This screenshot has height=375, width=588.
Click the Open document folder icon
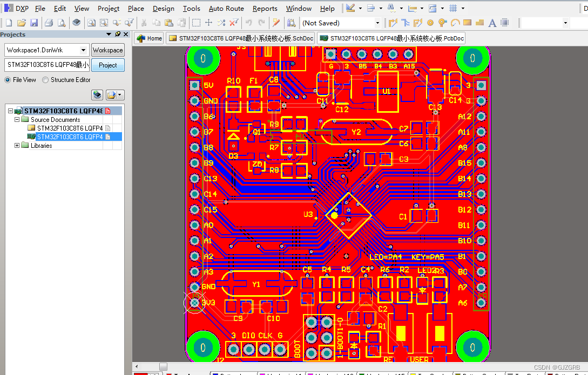[x=22, y=23]
